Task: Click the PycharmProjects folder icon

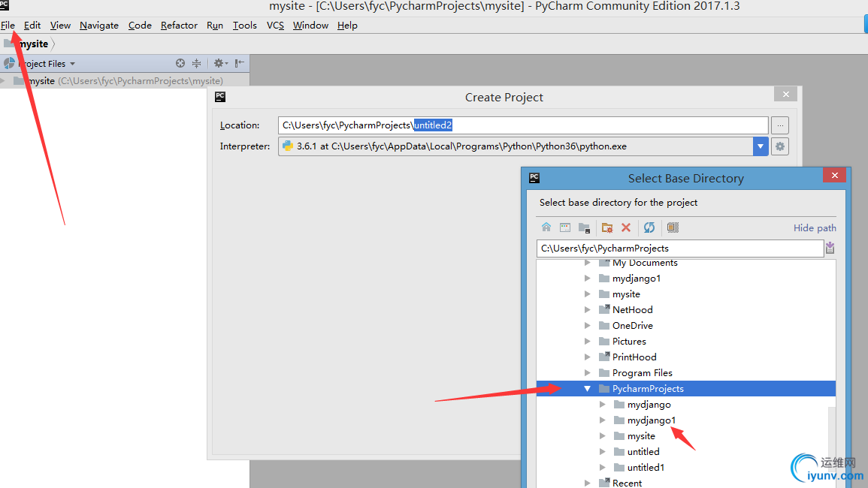Action: 604,388
